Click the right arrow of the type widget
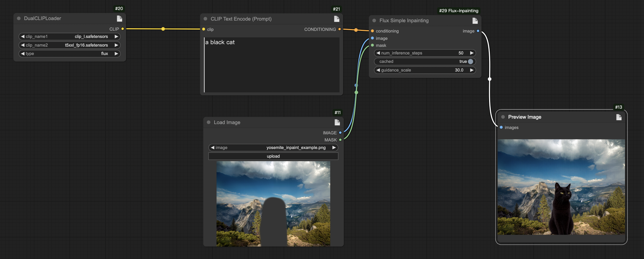This screenshot has height=259, width=644. pyautogui.click(x=116, y=54)
